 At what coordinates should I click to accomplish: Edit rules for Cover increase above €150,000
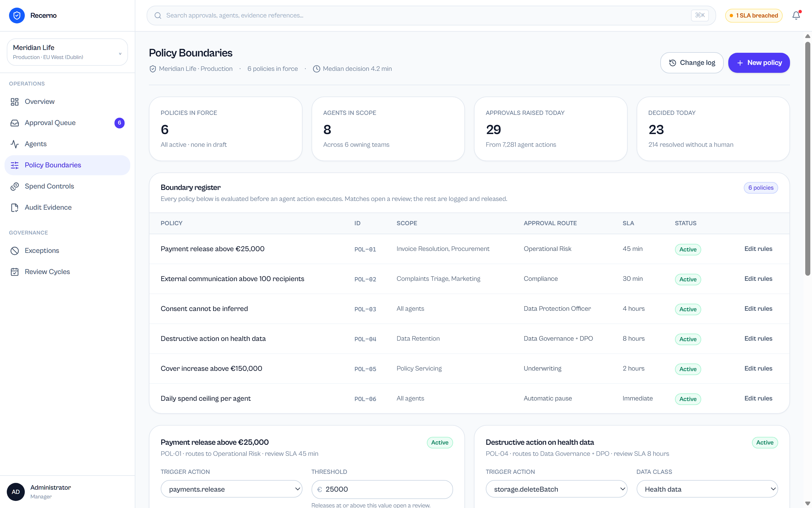pyautogui.click(x=758, y=369)
